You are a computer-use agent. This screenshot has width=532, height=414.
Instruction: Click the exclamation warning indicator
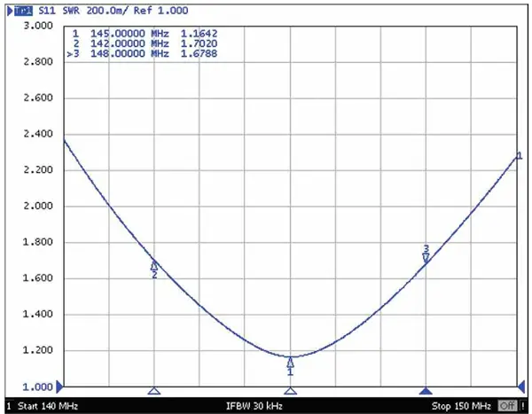[x=523, y=405]
